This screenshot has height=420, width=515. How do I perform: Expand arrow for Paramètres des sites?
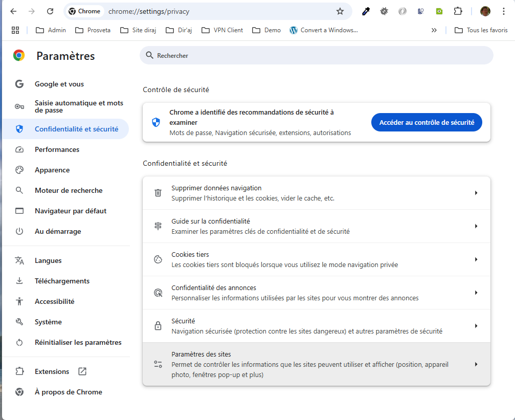pyautogui.click(x=476, y=364)
